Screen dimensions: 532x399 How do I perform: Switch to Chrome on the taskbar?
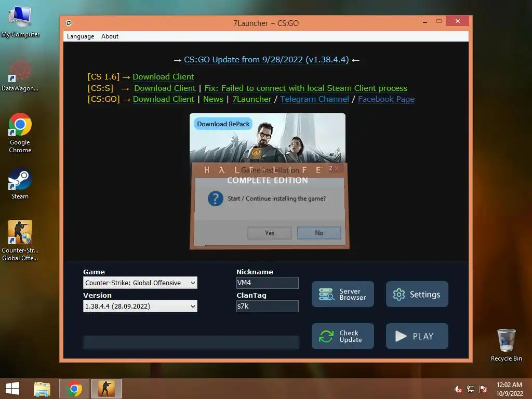74,389
